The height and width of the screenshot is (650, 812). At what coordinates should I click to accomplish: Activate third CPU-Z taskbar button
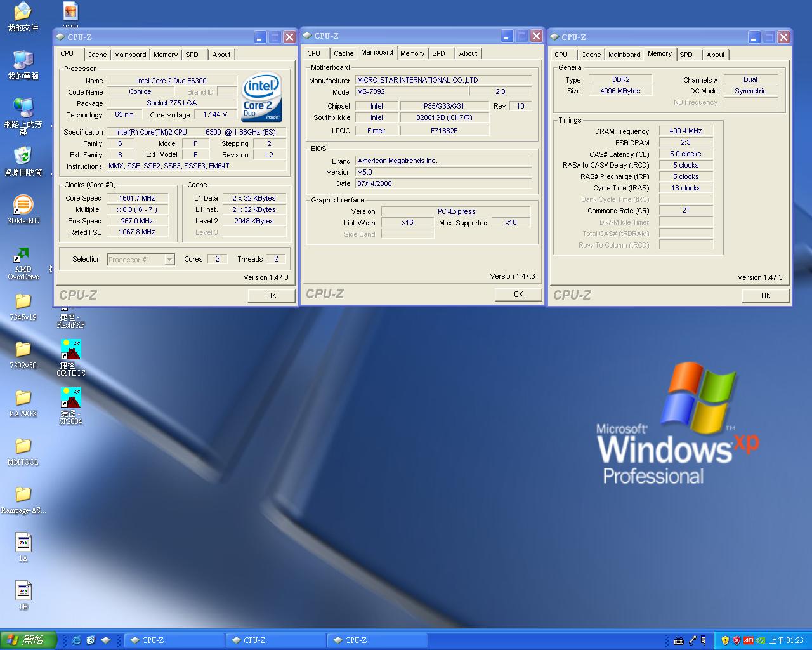[377, 640]
